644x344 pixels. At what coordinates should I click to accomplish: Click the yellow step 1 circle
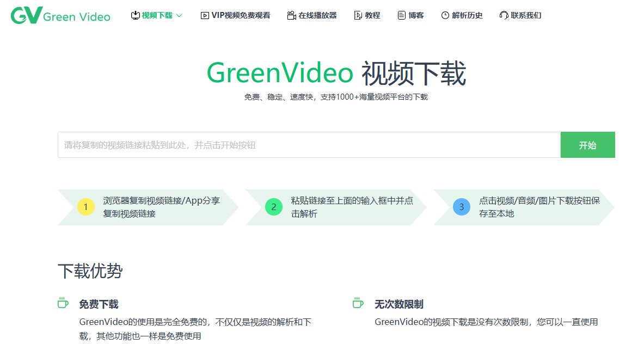(86, 207)
